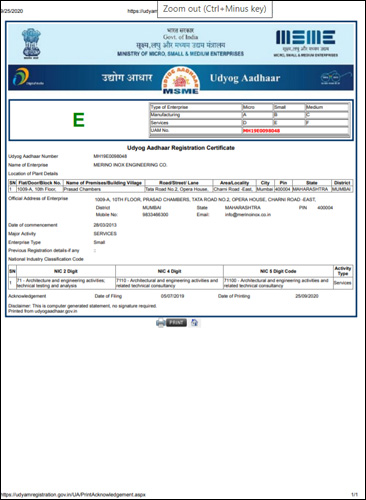
Task: Click the info@merinoinox.co.in email address
Action: pos(248,215)
